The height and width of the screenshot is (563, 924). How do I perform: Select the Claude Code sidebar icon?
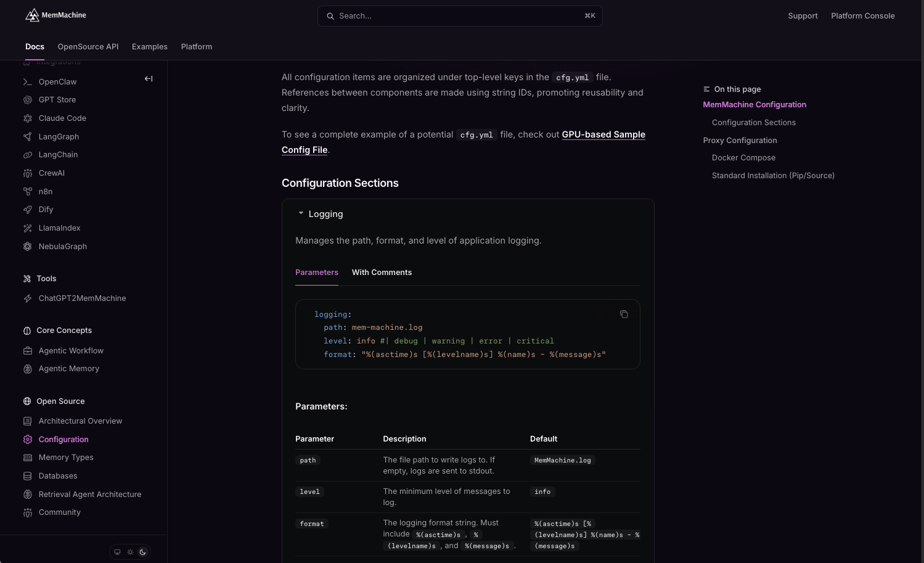[x=28, y=118]
